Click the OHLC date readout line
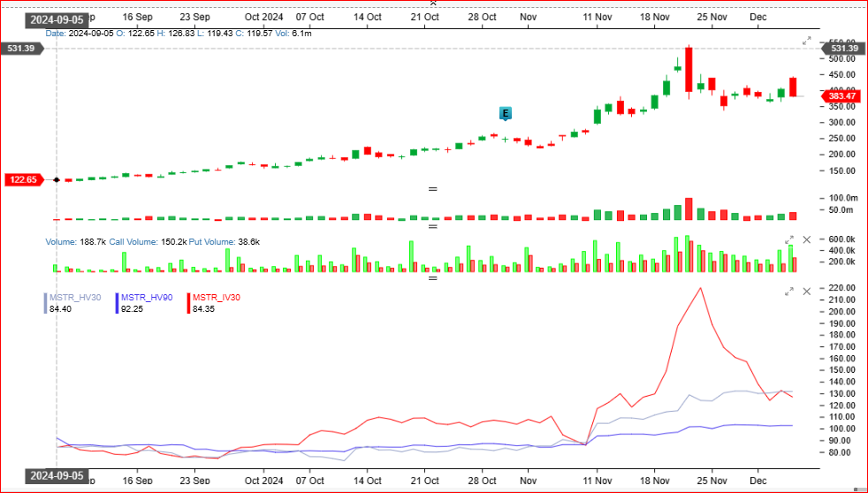The width and height of the screenshot is (868, 493). (179, 34)
